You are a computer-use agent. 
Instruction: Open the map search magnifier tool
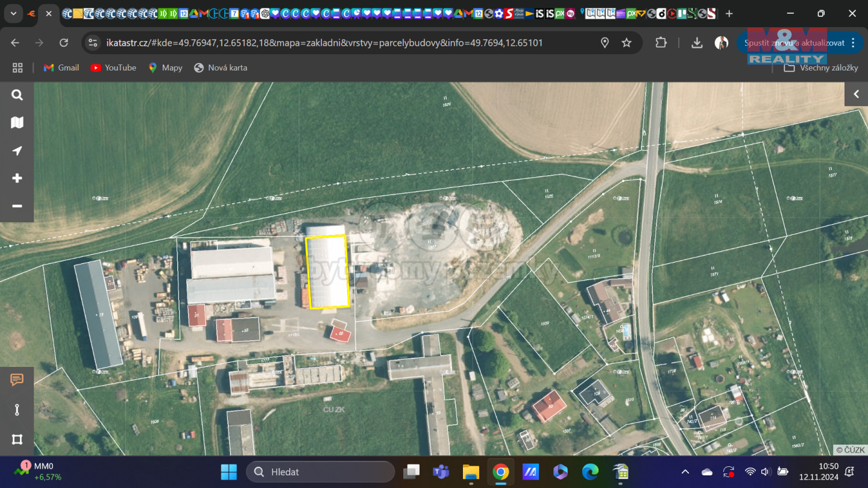17,95
